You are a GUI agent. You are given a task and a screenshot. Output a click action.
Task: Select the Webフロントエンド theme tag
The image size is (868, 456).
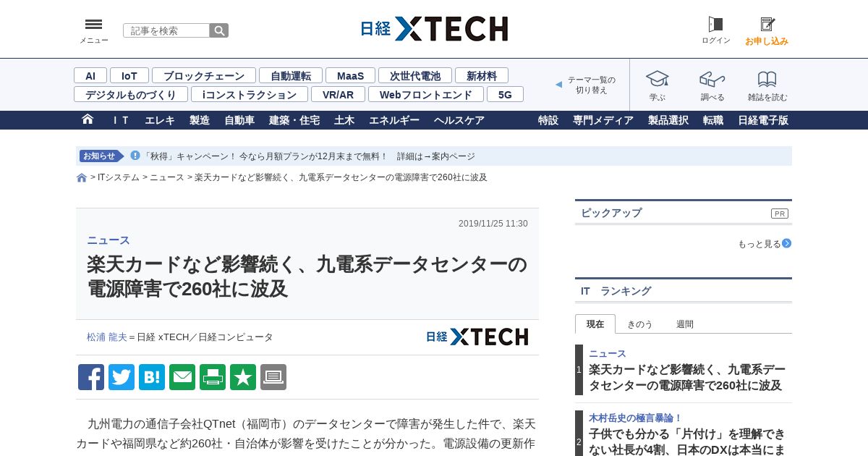coord(426,94)
